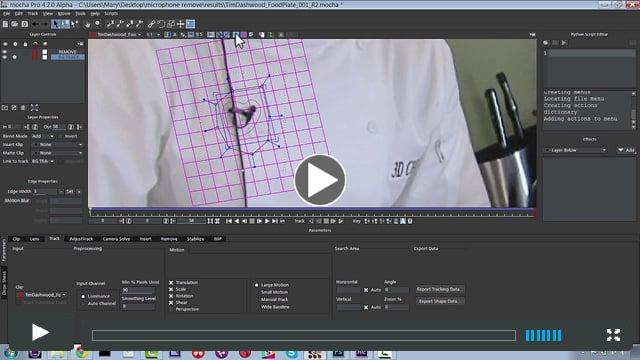Click the save project icon
640x360 pixels.
24,24
